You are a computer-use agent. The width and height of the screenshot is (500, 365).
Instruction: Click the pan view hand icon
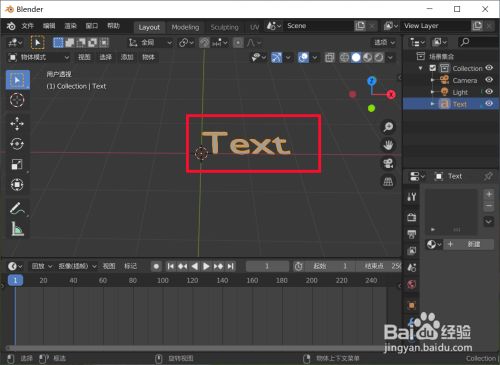pyautogui.click(x=388, y=145)
